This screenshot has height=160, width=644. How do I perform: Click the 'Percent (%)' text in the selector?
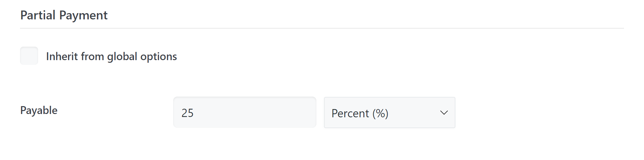tap(360, 113)
